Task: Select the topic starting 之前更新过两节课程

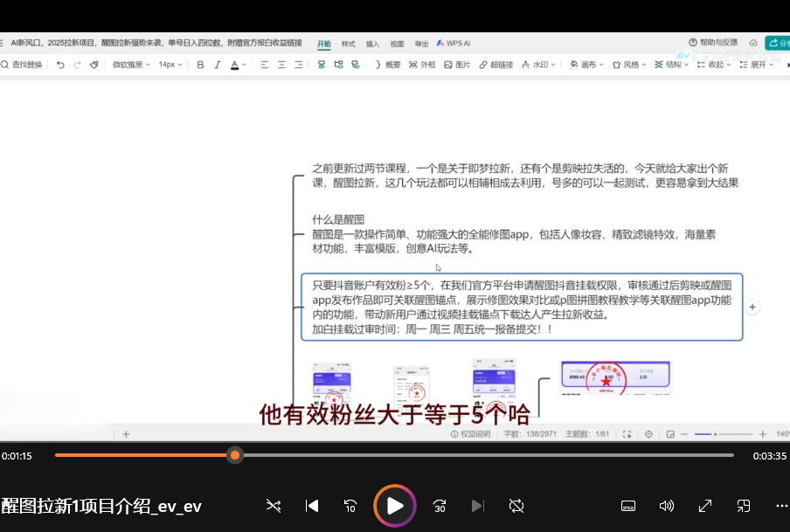Action: (525, 176)
